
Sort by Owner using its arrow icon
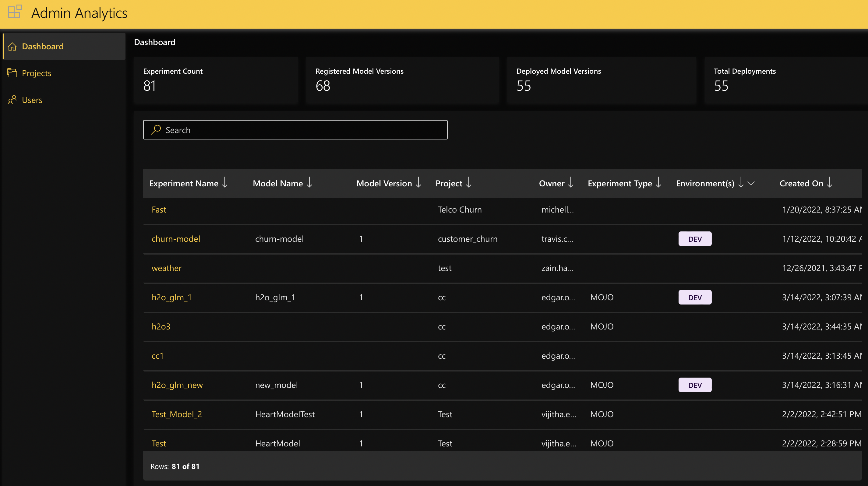point(570,183)
